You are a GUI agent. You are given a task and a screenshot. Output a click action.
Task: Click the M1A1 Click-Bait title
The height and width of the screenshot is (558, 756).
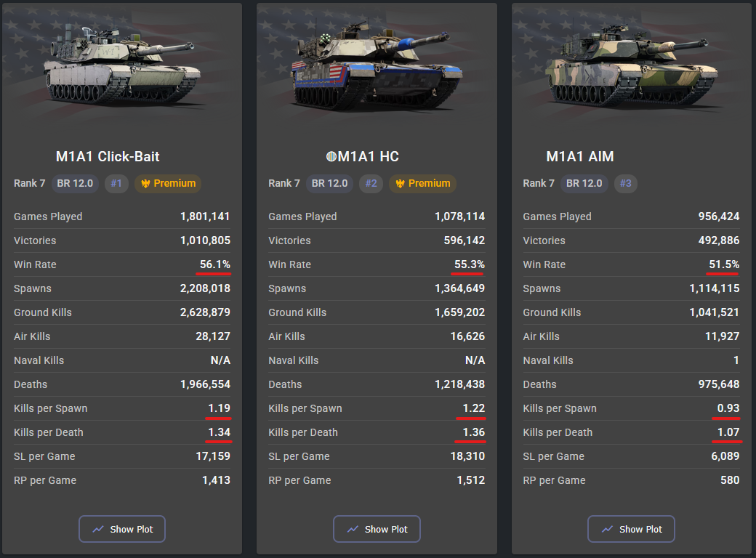coord(108,157)
